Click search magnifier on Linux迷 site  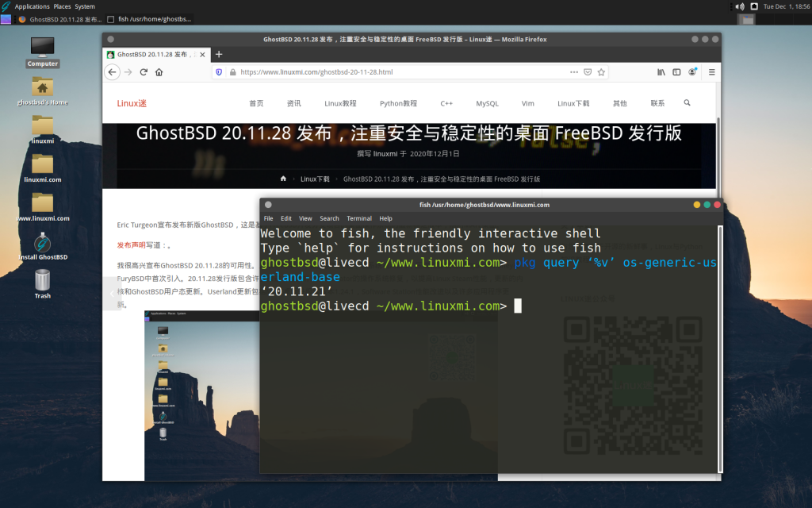[x=688, y=102]
